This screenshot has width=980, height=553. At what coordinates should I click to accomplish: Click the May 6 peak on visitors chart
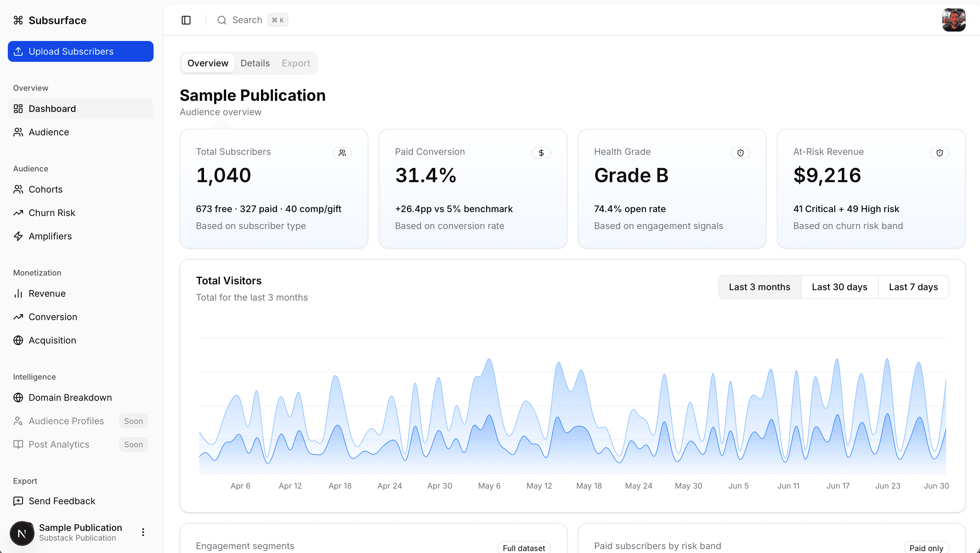(x=489, y=360)
